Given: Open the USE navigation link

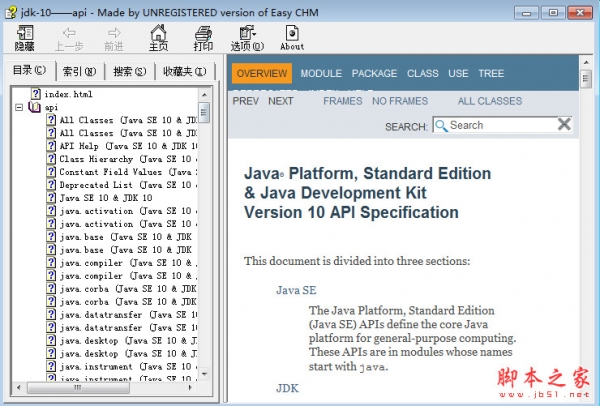Looking at the screenshot, I should (458, 73).
